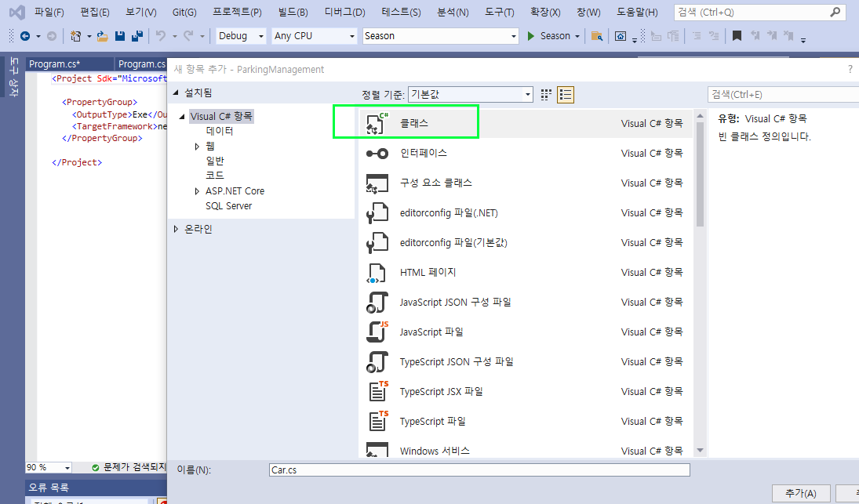
Task: Click the 이름(N) file name field
Action: coord(479,470)
